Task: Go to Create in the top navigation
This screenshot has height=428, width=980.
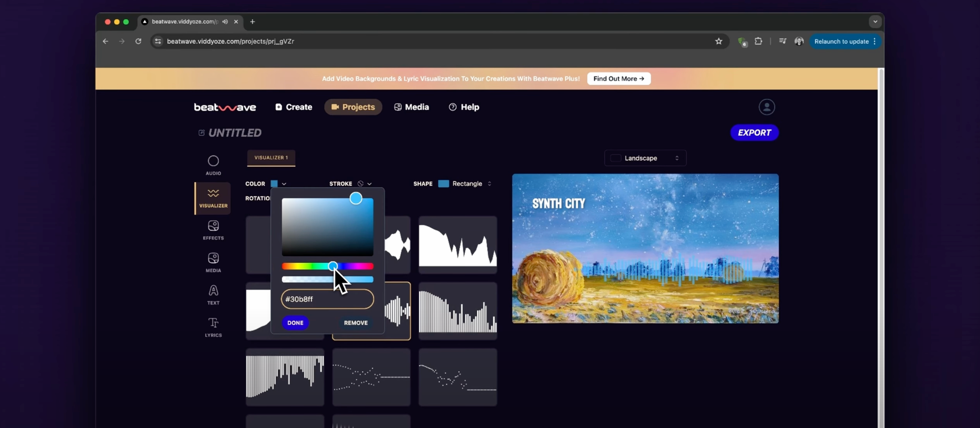Action: pyautogui.click(x=293, y=107)
